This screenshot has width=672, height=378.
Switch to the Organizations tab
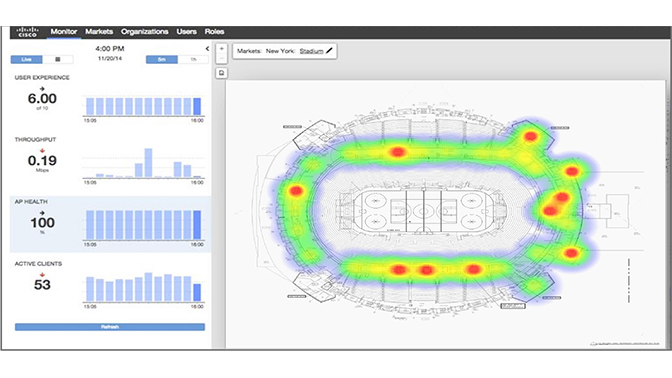click(144, 32)
